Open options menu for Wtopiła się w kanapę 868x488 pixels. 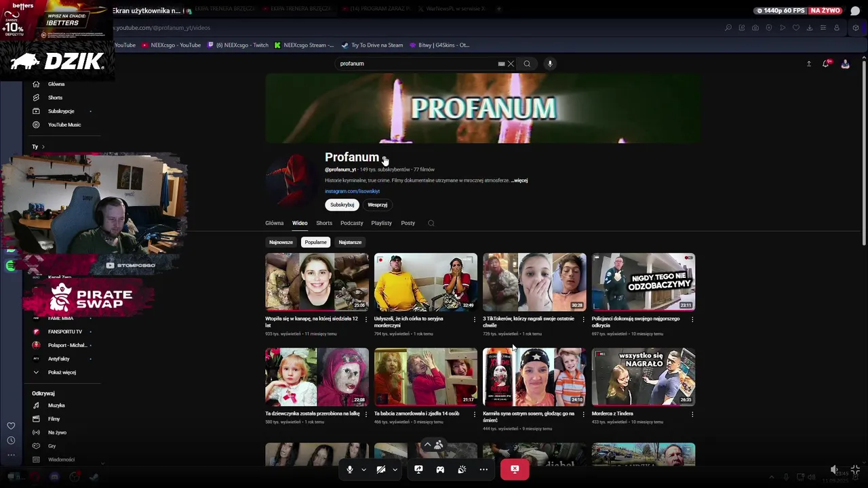pyautogui.click(x=366, y=319)
